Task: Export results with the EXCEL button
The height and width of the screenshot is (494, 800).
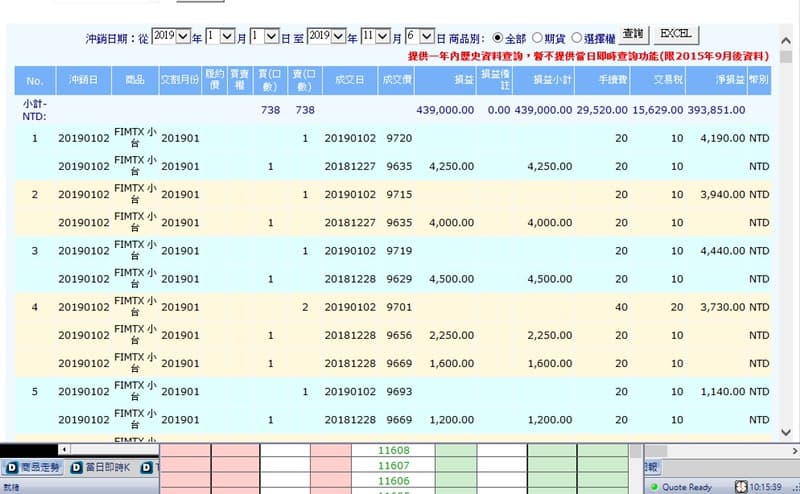Action: click(676, 35)
